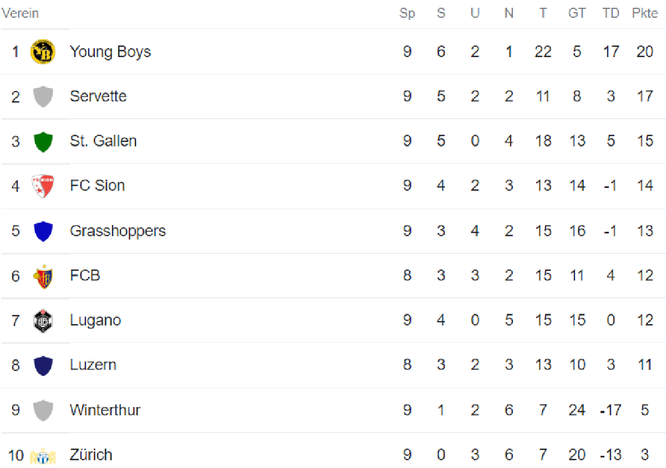Click the Winterthur gray shield icon
The width and height of the screenshot is (666, 468).
[43, 410]
